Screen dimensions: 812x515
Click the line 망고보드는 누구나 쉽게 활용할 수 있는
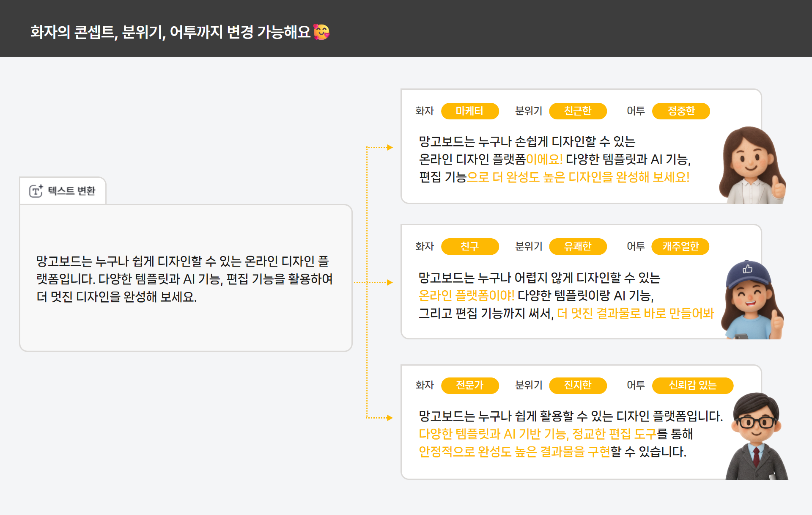(571, 416)
